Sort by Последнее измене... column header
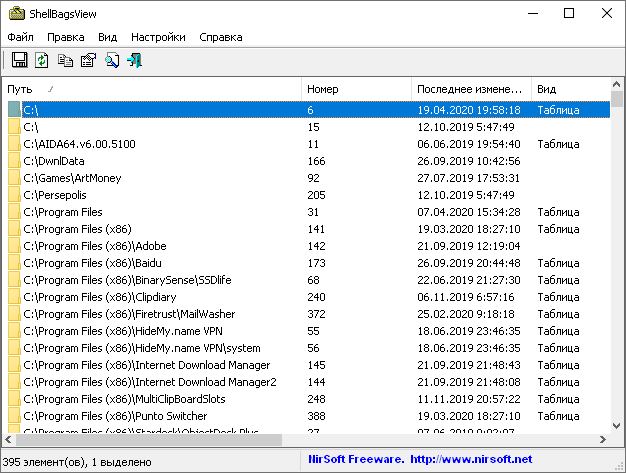626x473 pixels. tap(471, 89)
